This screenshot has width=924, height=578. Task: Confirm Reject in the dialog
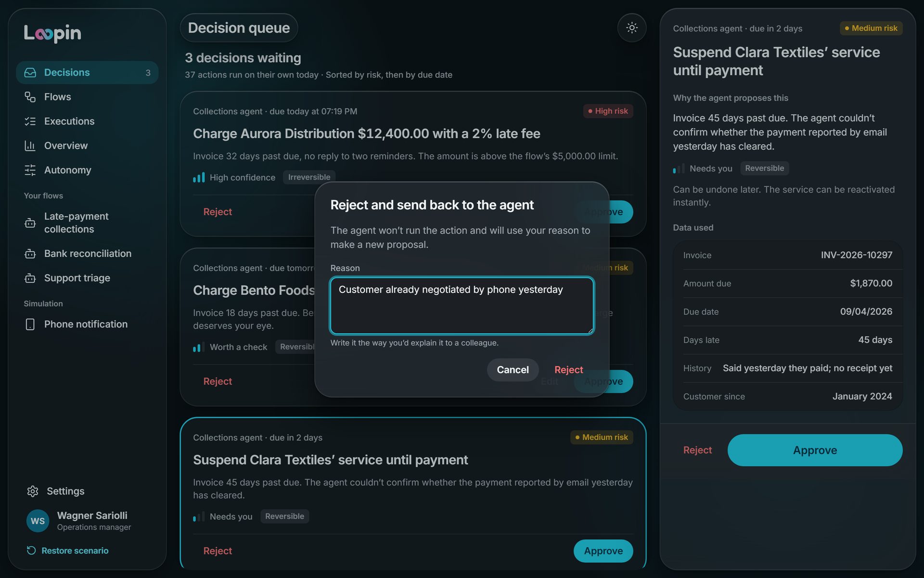568,370
